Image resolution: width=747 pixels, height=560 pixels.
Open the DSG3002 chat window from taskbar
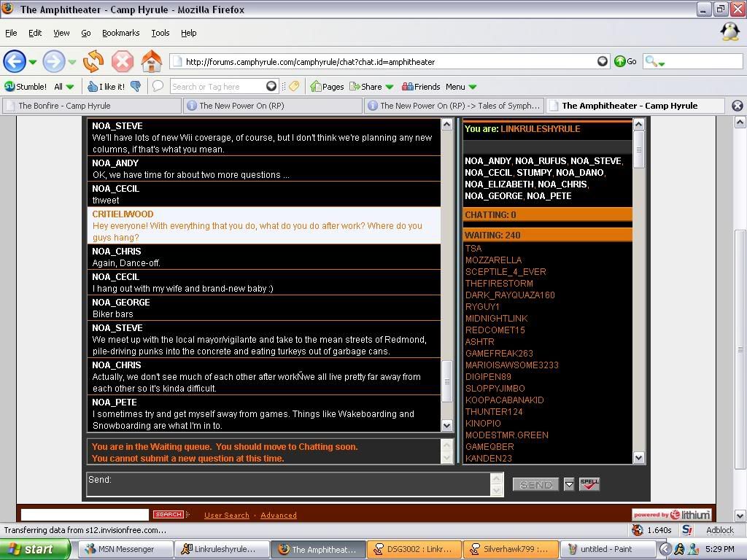point(414,549)
